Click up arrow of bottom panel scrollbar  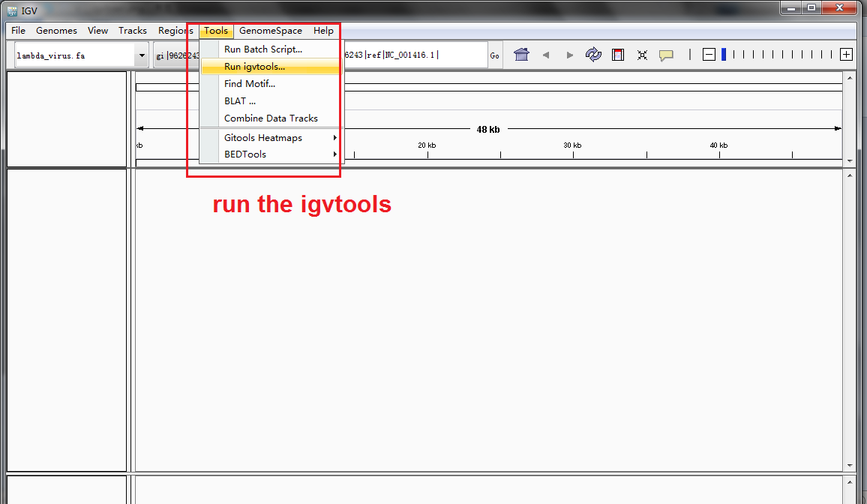tap(850, 482)
